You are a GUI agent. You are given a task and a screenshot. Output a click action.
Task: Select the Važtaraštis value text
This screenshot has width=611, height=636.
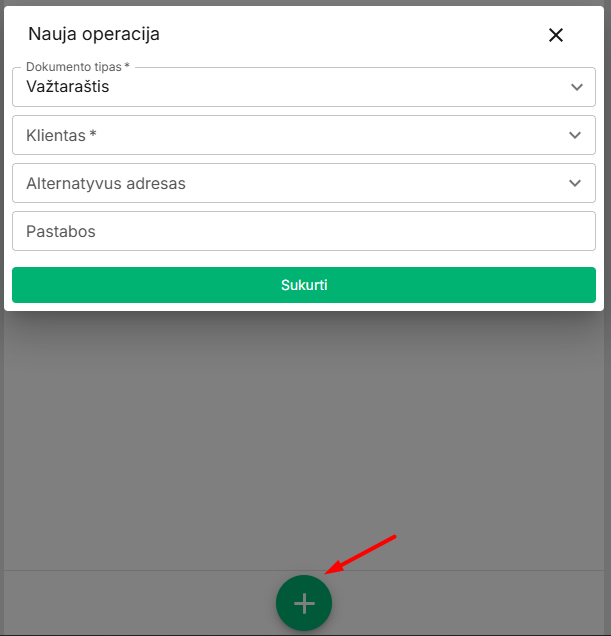click(68, 86)
